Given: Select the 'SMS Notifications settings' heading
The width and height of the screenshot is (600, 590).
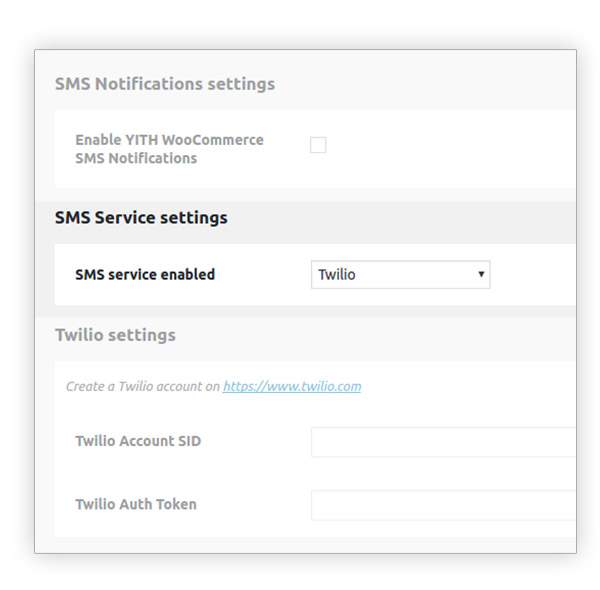Looking at the screenshot, I should click(165, 84).
